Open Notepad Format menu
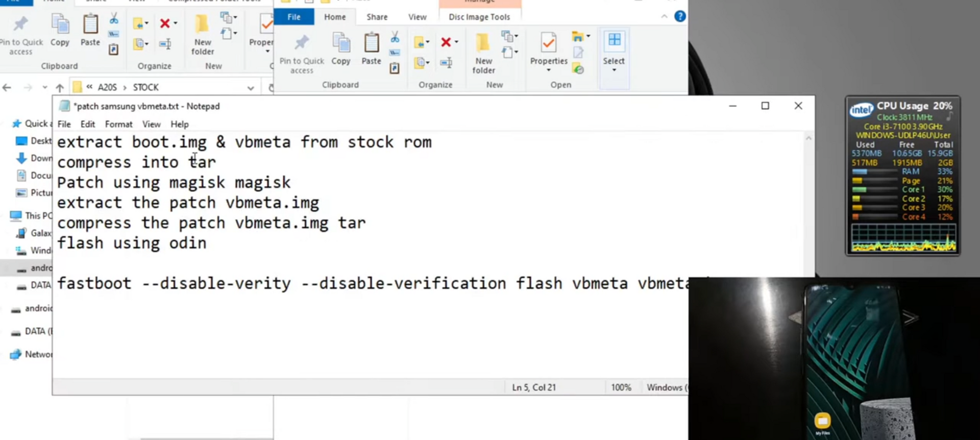Screen dimensions: 980x440 pos(118,124)
